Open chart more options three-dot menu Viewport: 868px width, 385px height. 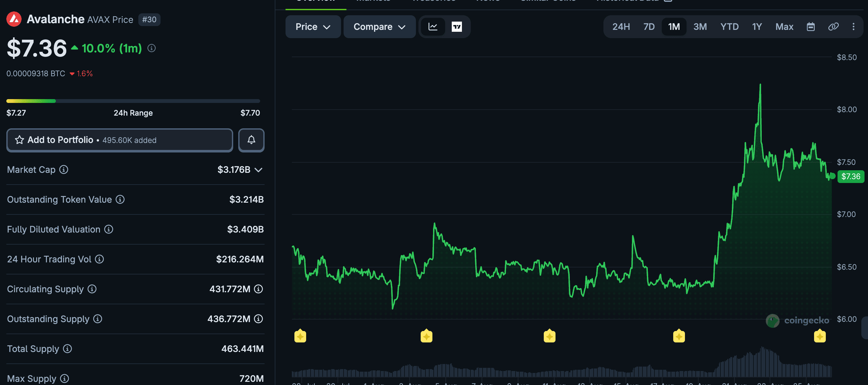(853, 27)
